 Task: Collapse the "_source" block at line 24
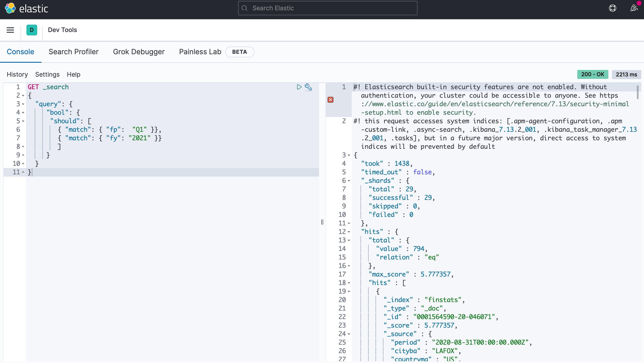349,334
